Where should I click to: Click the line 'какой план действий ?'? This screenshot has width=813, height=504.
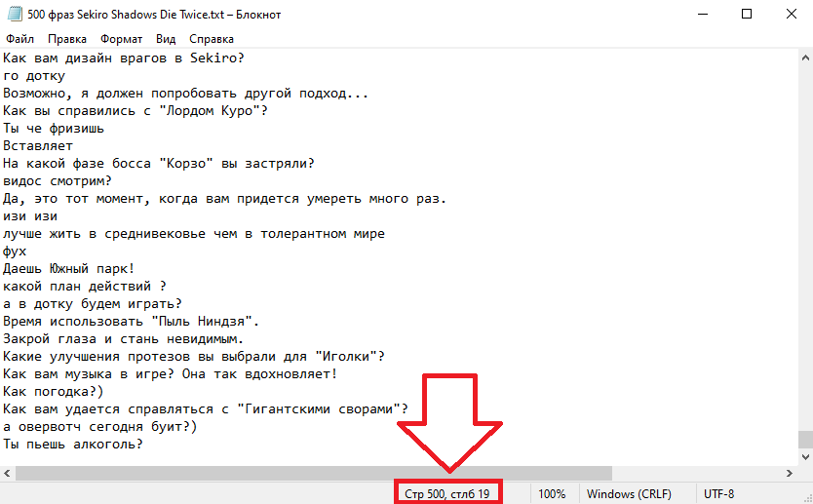[85, 287]
